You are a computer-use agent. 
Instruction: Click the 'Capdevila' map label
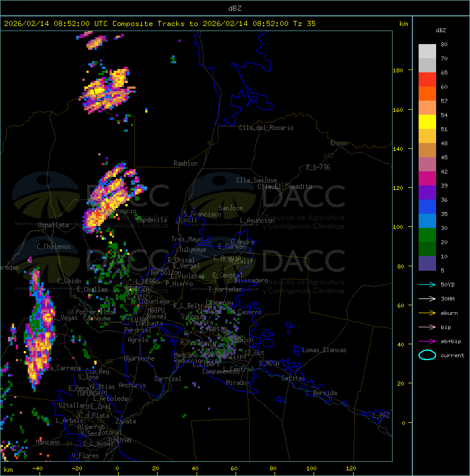151,220
